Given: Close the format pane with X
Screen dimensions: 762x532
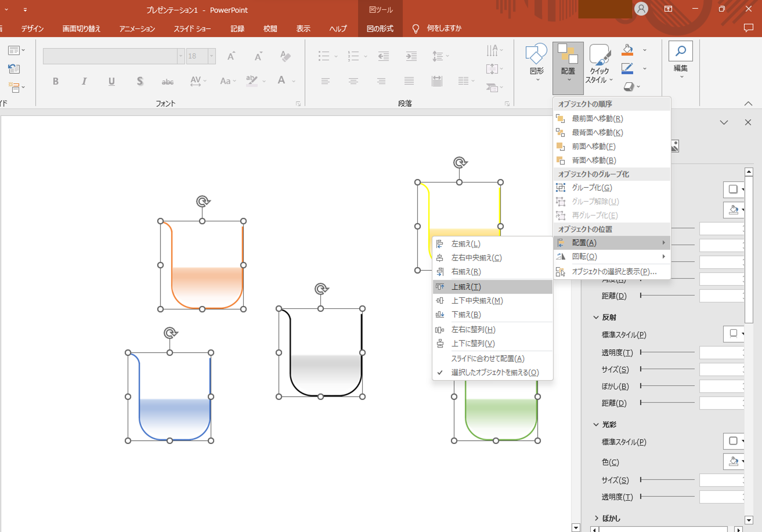Looking at the screenshot, I should pyautogui.click(x=748, y=122).
